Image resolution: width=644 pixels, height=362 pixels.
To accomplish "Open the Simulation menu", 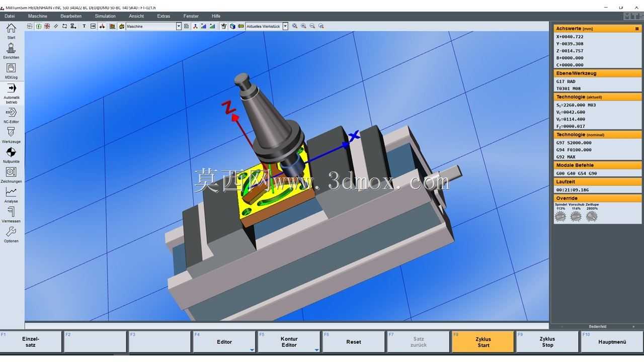I will 105,16.
